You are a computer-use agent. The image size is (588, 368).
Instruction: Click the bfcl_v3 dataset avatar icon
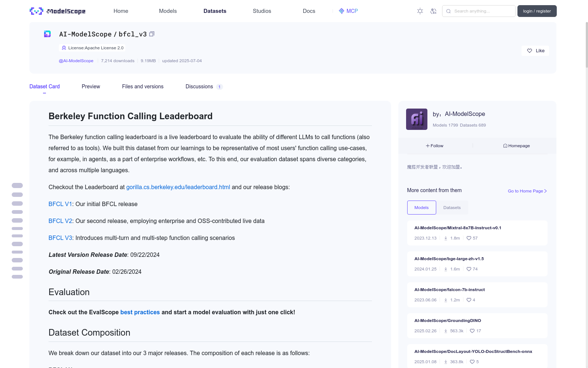click(x=47, y=34)
